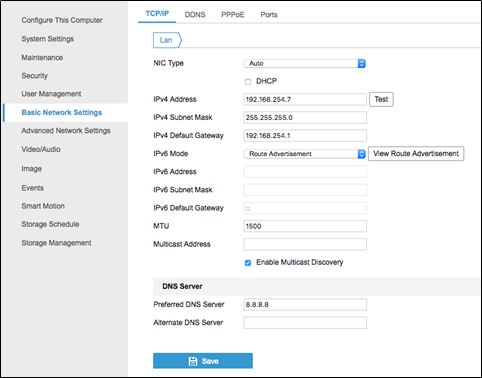Screen dimensions: 482x378
Task: Open the PPPoE tab
Action: click(x=233, y=15)
